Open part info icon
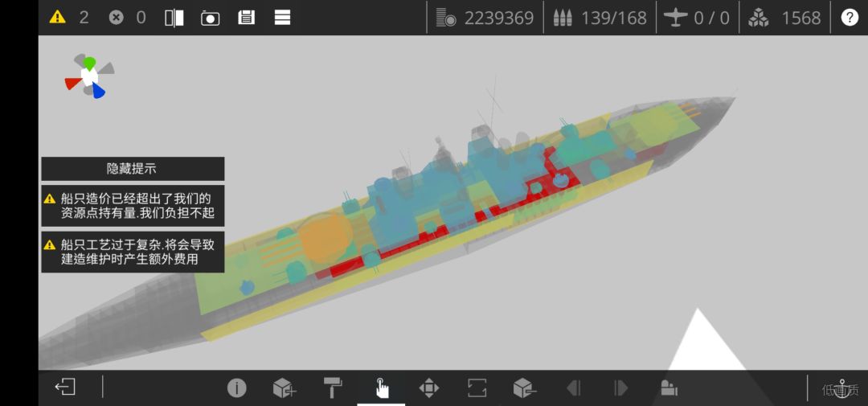This screenshot has height=406, width=868. pos(236,388)
